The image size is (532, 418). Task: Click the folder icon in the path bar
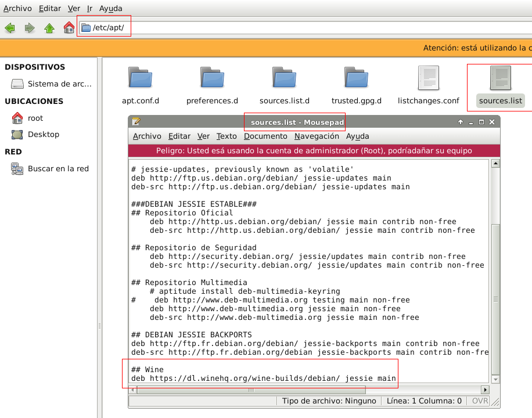86,27
